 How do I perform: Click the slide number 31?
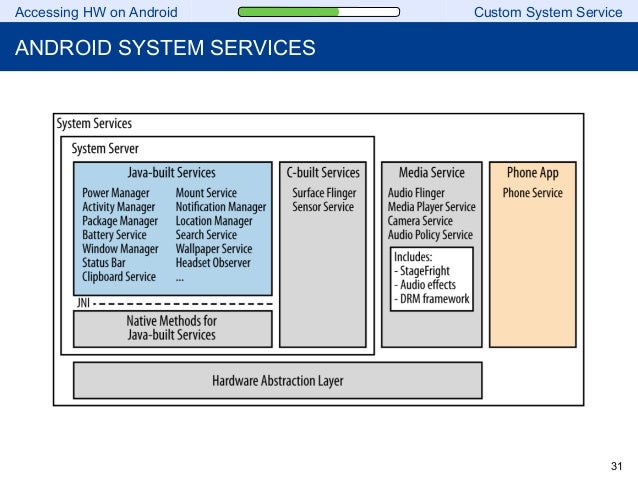[616, 466]
